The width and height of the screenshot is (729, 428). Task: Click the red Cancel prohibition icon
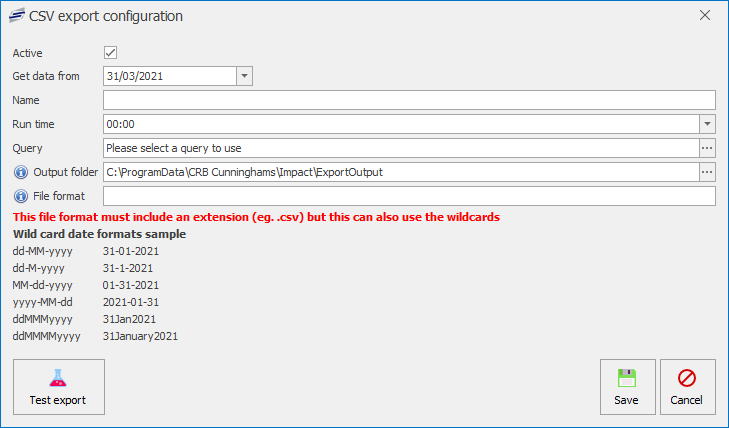coord(687,378)
